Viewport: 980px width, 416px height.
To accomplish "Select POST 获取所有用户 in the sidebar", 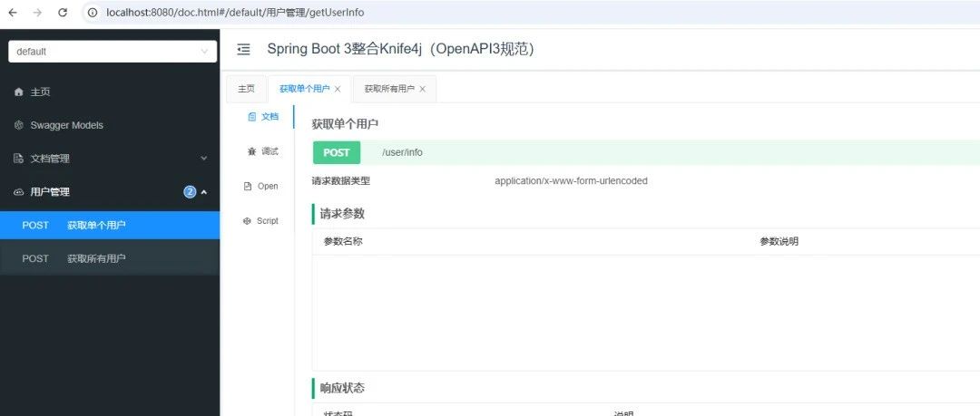I will (110, 258).
